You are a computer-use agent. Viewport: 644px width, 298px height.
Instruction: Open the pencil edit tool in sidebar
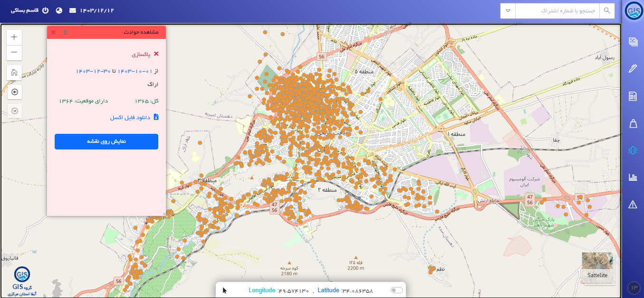[633, 69]
